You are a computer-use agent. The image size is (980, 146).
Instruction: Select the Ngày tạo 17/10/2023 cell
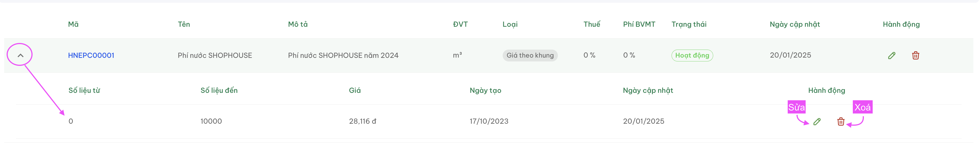coord(488,121)
